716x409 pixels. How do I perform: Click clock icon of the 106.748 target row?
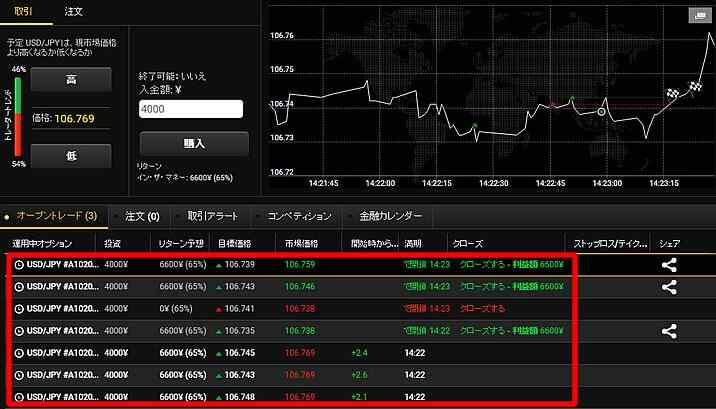pos(19,397)
